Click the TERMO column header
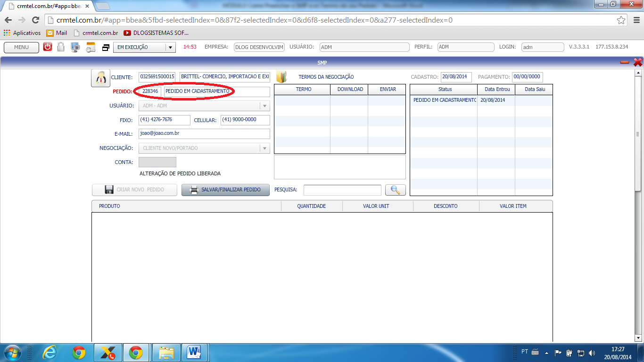Screen dimensions: 644x362 click(302, 90)
